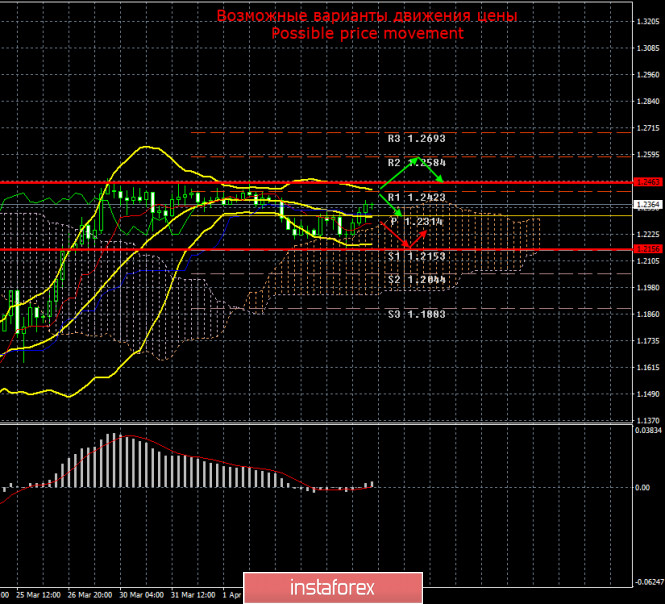Viewport: 665px width, 604px height.
Task: Click the 1.2840 price axis label
Action: (x=648, y=101)
